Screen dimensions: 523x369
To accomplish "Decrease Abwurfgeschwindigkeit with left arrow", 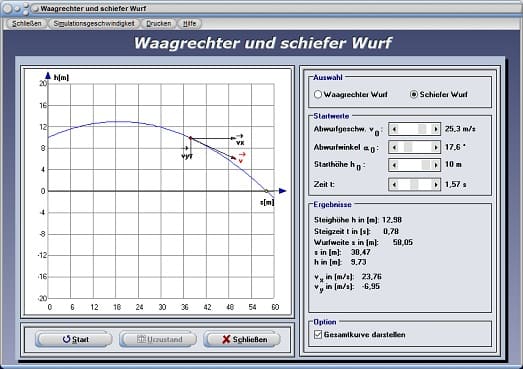I will 394,129.
